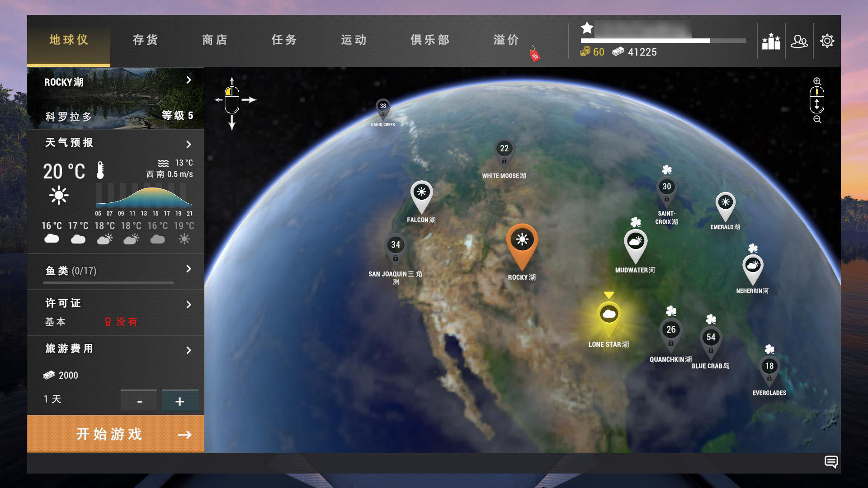Open the chat message icon
The width and height of the screenshot is (868, 488).
click(831, 462)
